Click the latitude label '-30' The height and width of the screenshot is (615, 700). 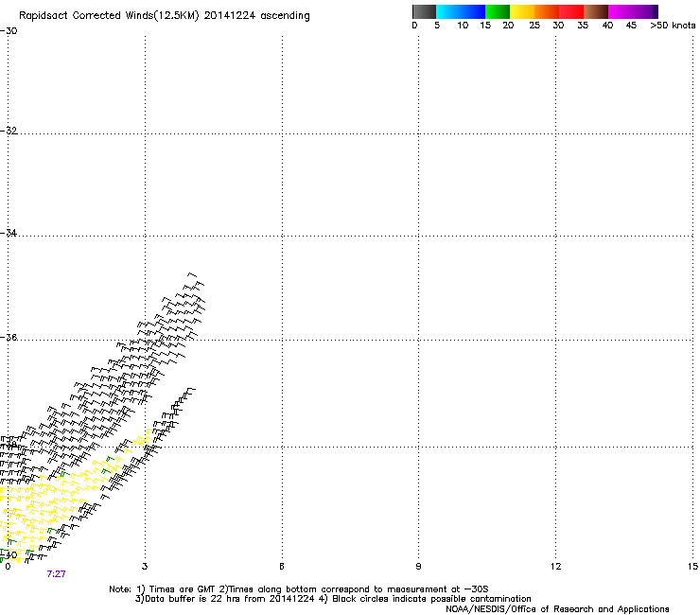coord(9,31)
